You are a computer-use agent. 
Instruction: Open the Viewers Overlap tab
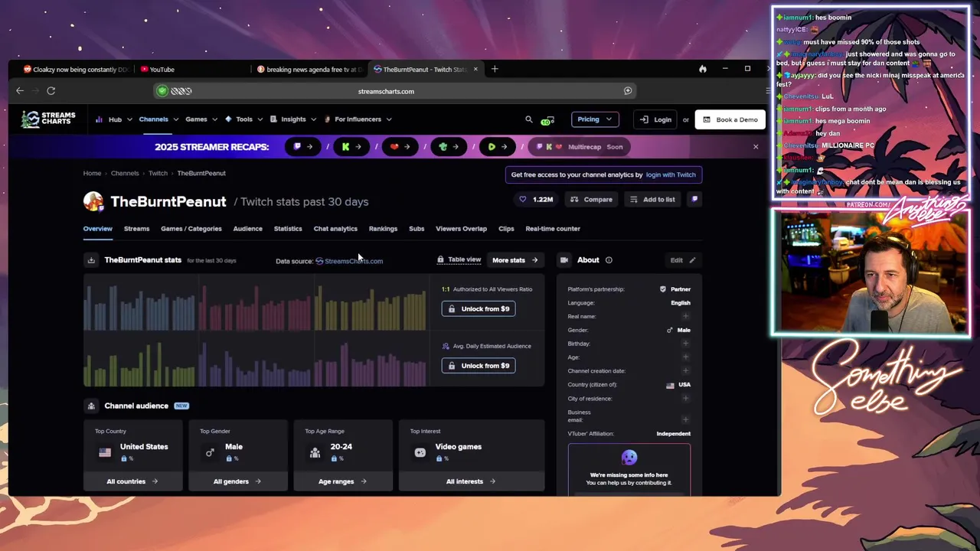point(461,229)
